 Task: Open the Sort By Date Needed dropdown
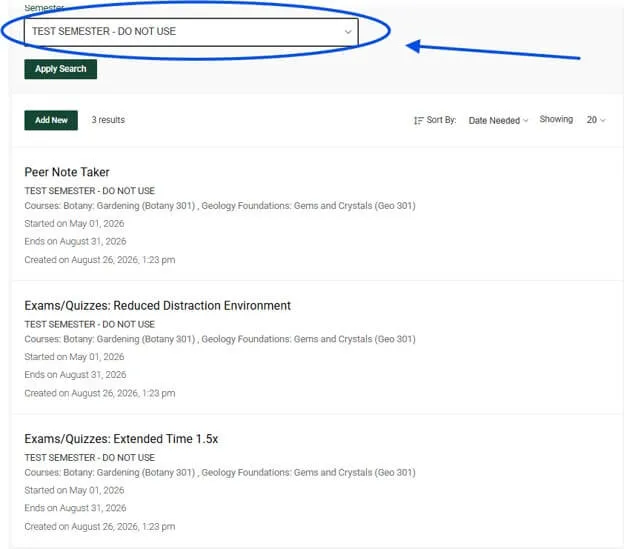point(498,120)
